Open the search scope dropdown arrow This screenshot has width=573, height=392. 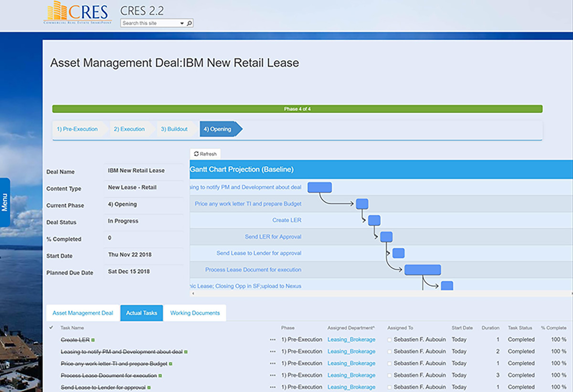click(182, 23)
